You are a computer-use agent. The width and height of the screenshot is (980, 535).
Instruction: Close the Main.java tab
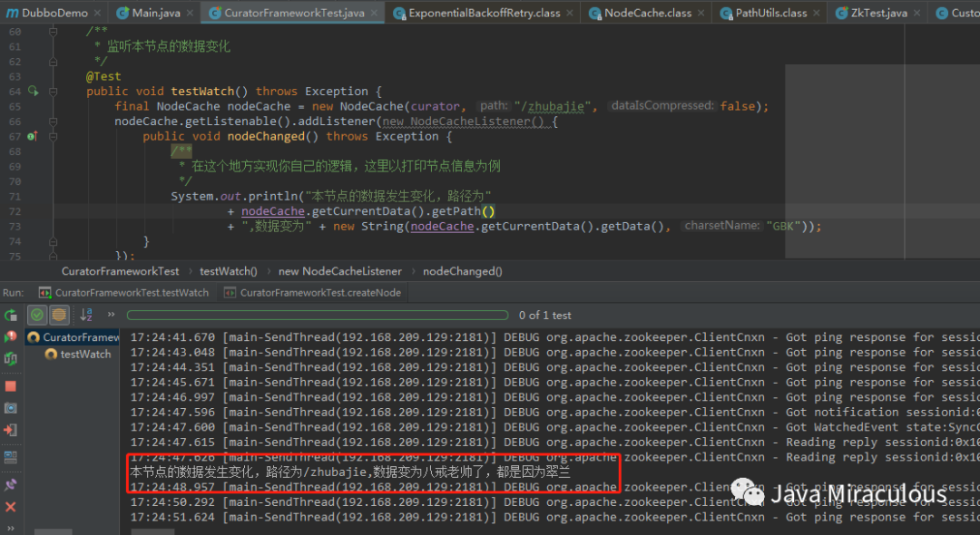pyautogui.click(x=190, y=13)
